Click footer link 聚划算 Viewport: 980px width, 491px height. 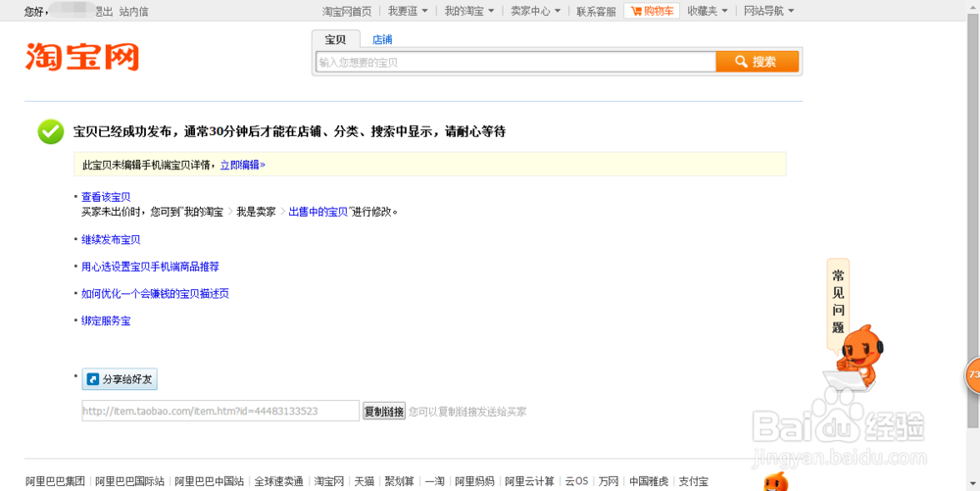click(400, 481)
